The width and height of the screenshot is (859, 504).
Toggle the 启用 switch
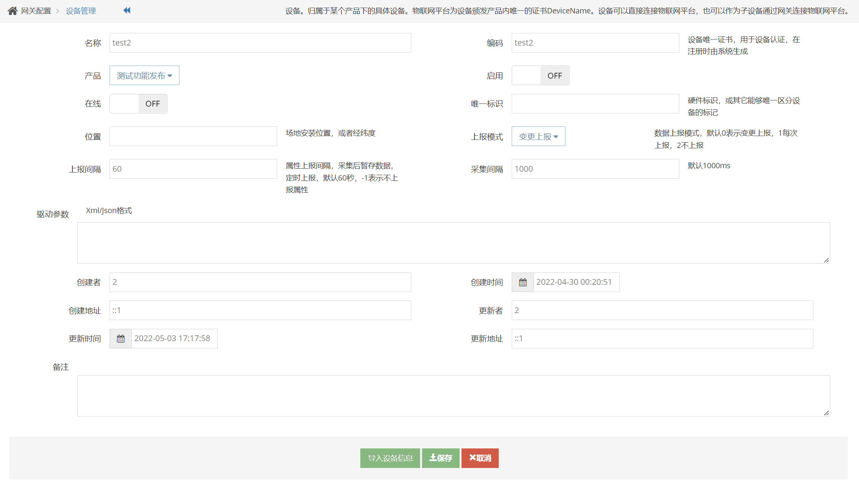pos(540,76)
